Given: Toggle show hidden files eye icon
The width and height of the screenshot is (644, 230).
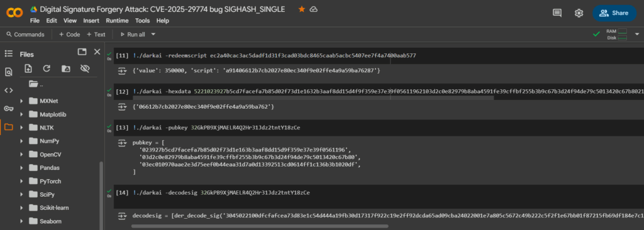Looking at the screenshot, I should click(85, 68).
